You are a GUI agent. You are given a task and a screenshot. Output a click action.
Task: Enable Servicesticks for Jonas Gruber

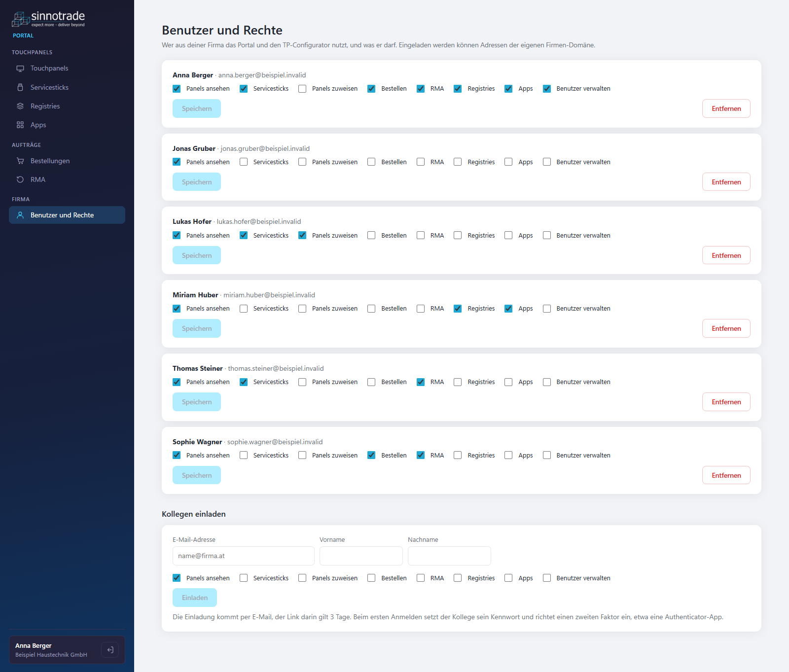244,162
